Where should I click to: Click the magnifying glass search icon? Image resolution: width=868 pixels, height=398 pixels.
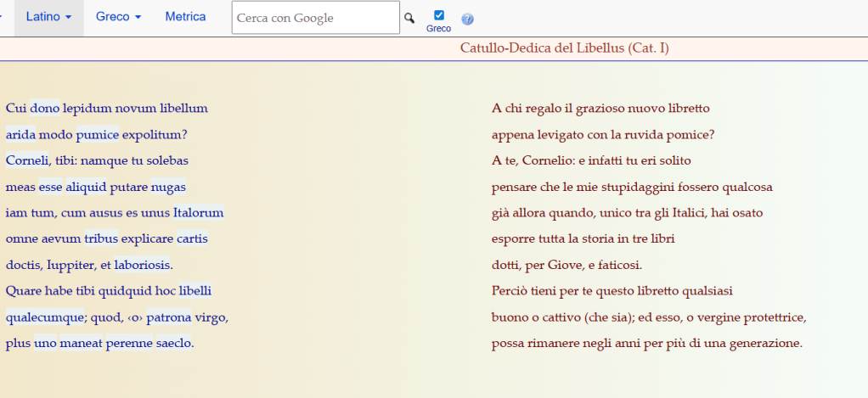coord(409,18)
